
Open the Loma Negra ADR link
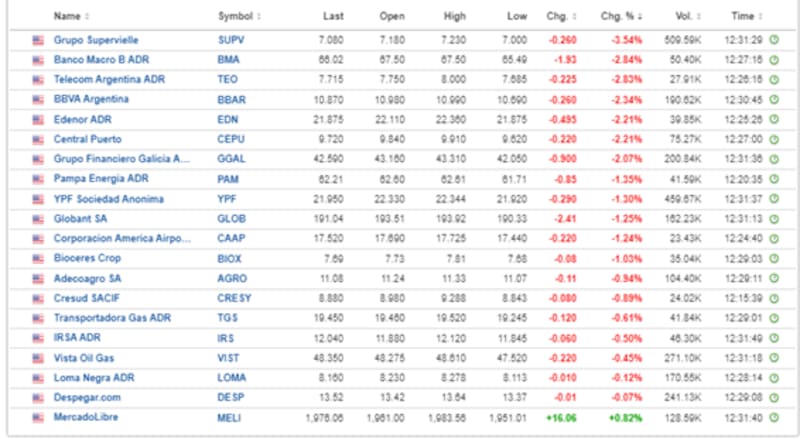92,377
